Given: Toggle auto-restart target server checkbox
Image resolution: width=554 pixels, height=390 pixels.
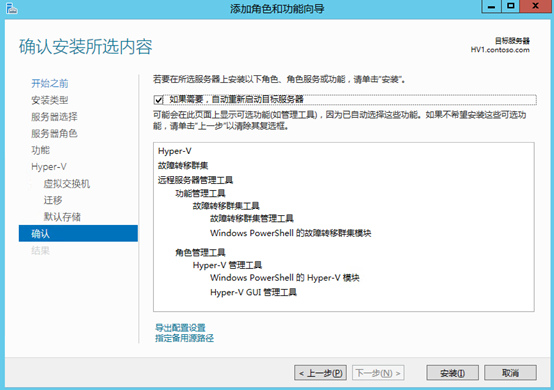Looking at the screenshot, I should click(x=159, y=100).
